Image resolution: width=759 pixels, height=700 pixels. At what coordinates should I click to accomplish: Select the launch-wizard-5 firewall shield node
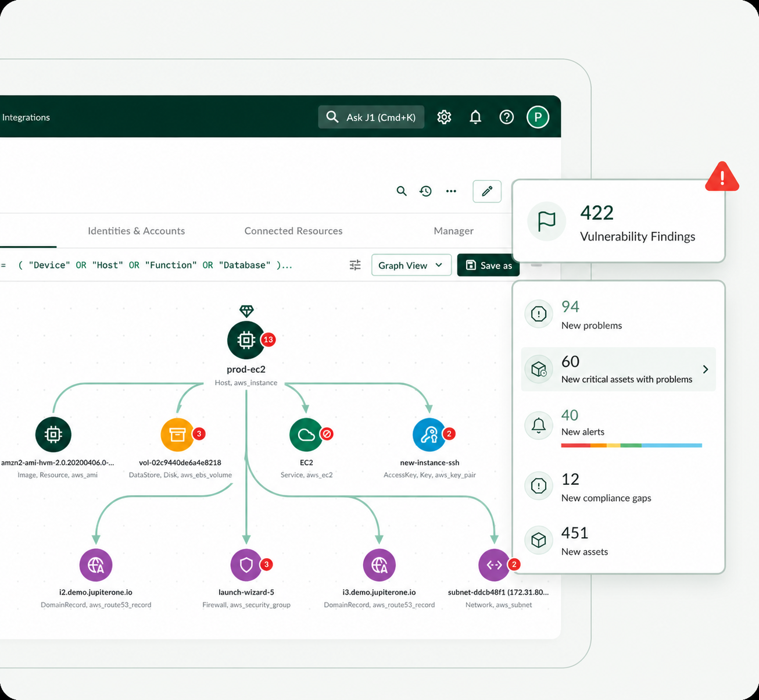[x=246, y=565]
